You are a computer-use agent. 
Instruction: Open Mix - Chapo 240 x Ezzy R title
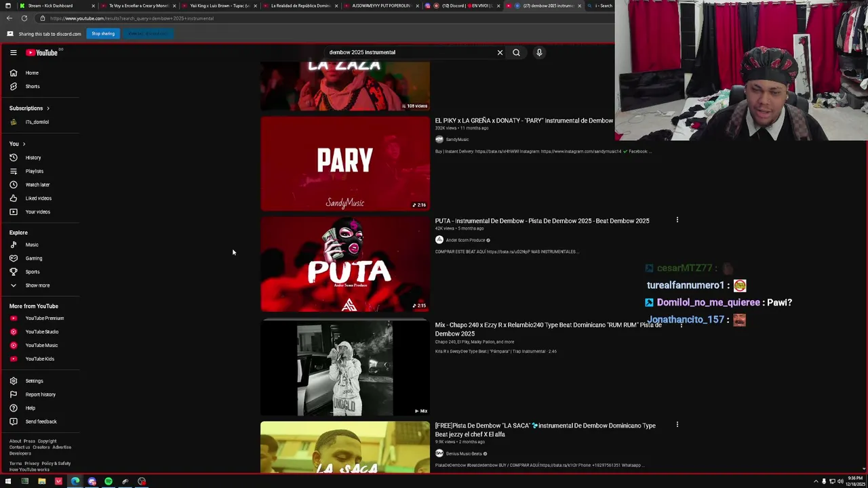tap(548, 329)
